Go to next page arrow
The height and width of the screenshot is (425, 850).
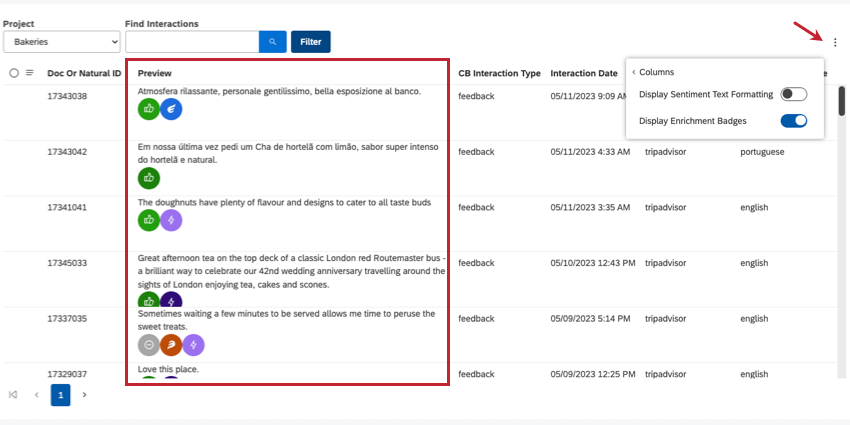84,395
